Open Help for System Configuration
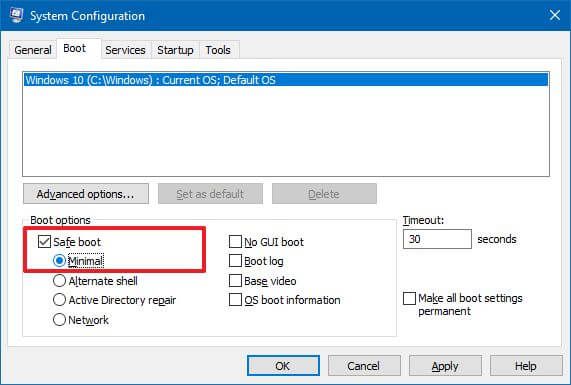The image size is (571, 385). tap(526, 365)
